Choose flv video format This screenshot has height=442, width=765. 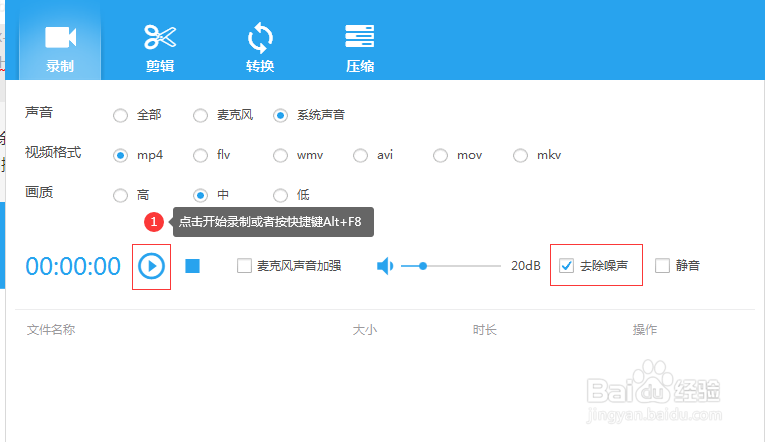(201, 156)
